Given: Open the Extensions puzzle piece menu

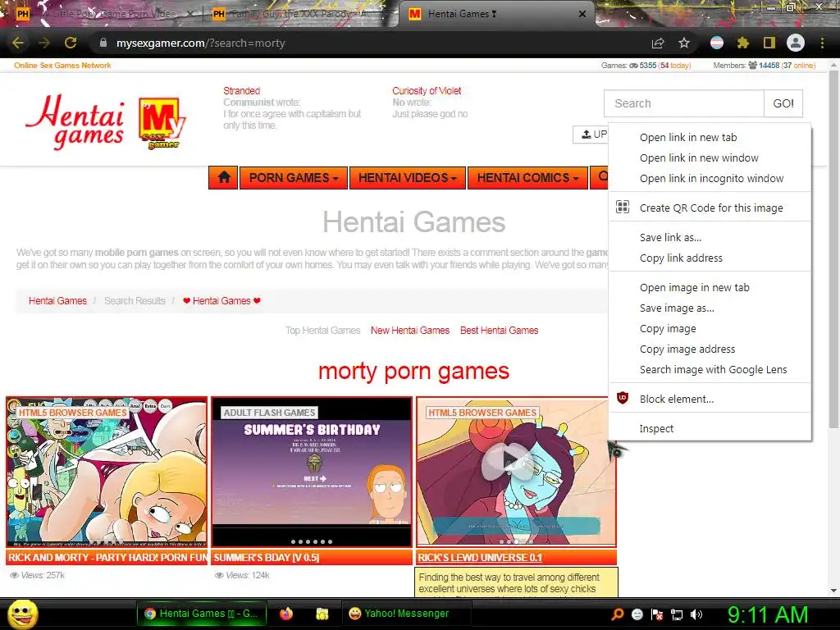Looking at the screenshot, I should pyautogui.click(x=743, y=43).
